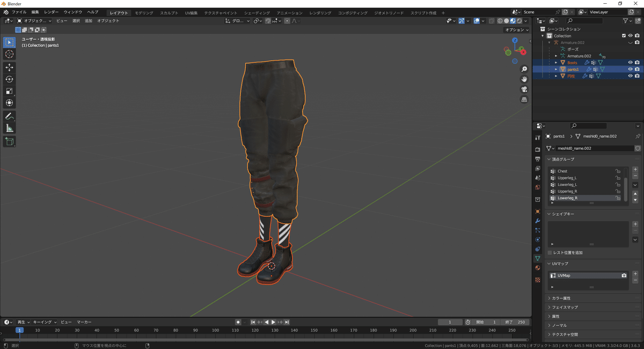Open the Object properties orange square tab
The image size is (644, 349).
coord(538,211)
